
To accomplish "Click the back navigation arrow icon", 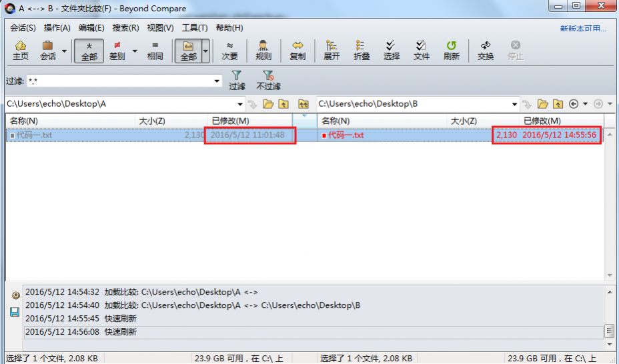I will (x=574, y=104).
